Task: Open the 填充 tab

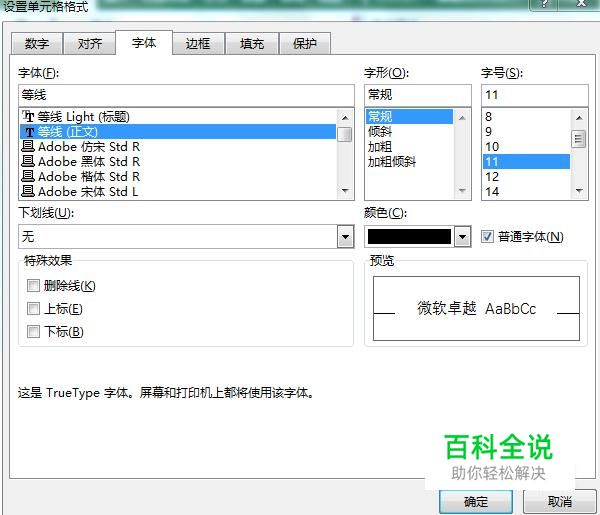Action: pyautogui.click(x=252, y=44)
